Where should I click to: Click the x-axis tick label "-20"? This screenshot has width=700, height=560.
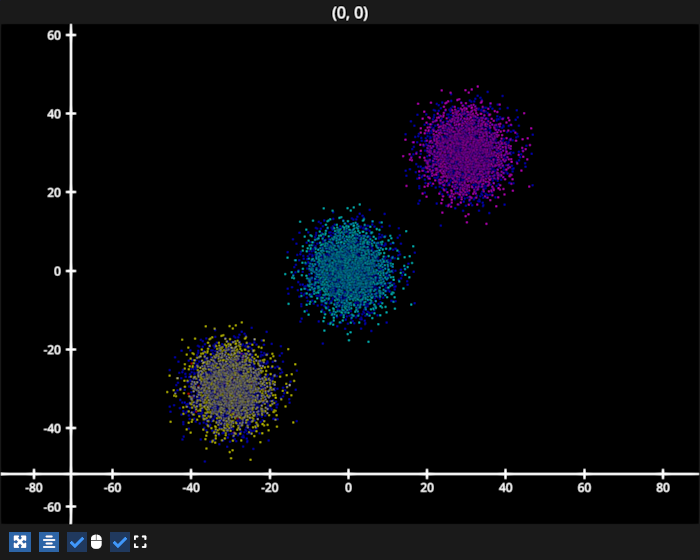(269, 488)
